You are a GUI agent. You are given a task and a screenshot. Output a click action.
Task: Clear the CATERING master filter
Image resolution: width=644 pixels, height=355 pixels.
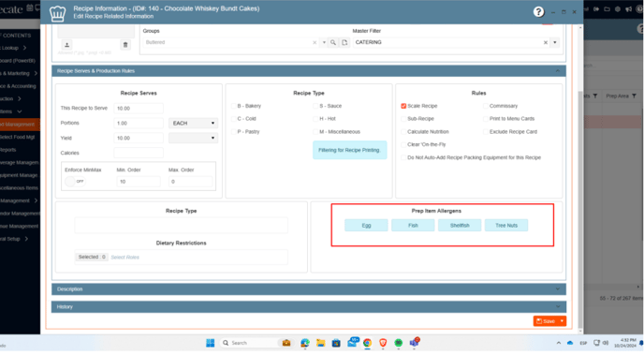(x=546, y=42)
